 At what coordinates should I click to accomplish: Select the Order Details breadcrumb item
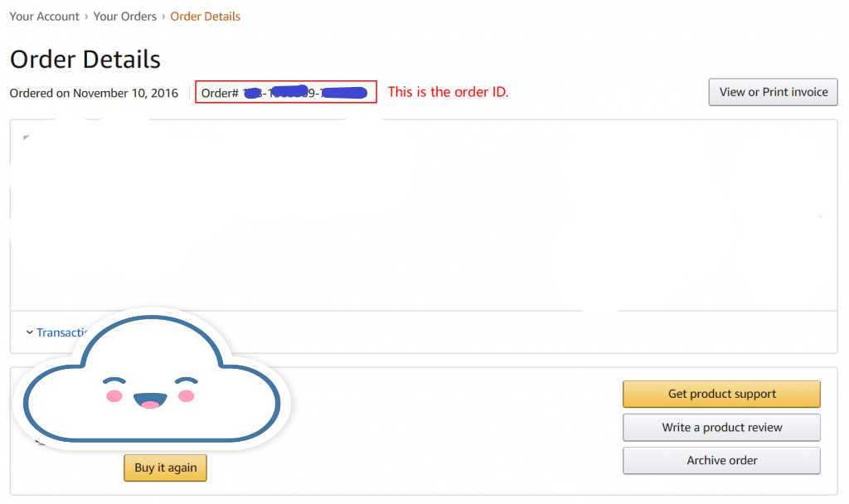[x=206, y=17]
